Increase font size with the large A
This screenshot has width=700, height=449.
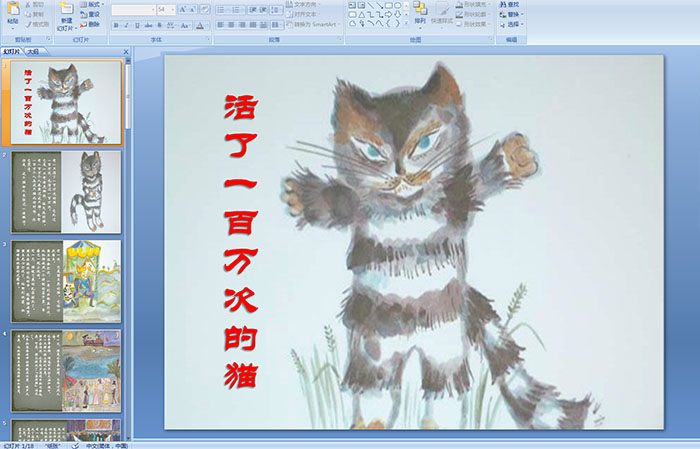183,9
